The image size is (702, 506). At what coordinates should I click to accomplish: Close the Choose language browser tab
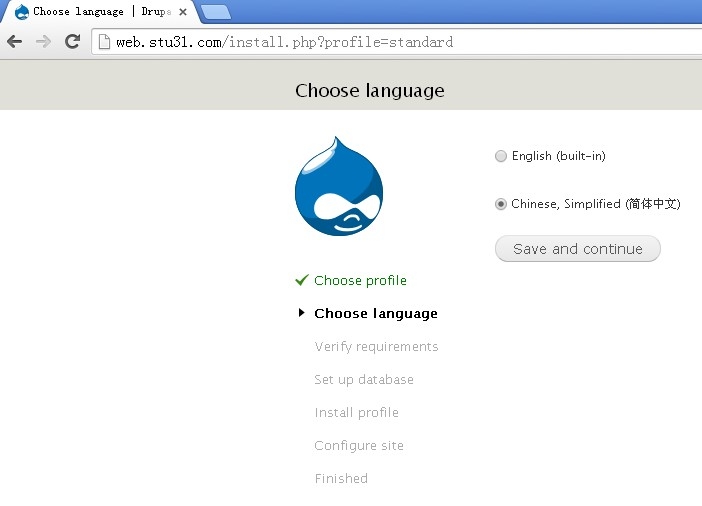click(x=183, y=12)
